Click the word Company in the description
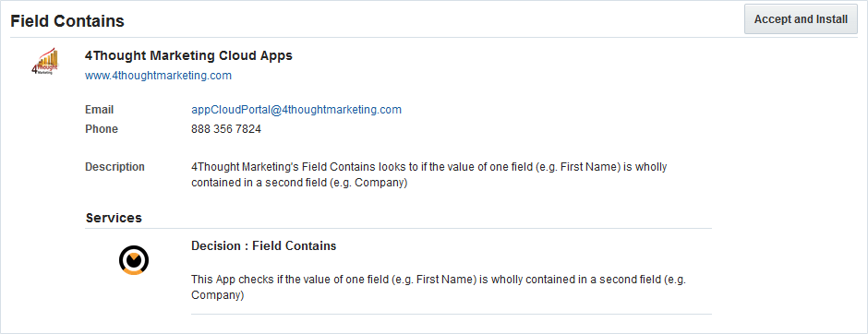Viewport: 868px width, 334px height. pyautogui.click(x=379, y=183)
